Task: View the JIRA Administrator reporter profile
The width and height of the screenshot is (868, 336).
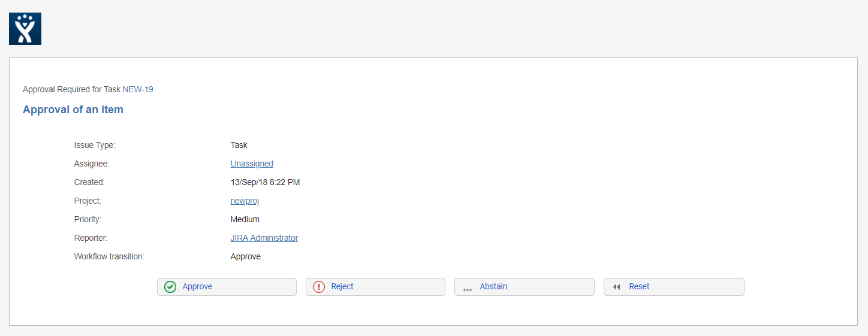Action: pyautogui.click(x=264, y=238)
